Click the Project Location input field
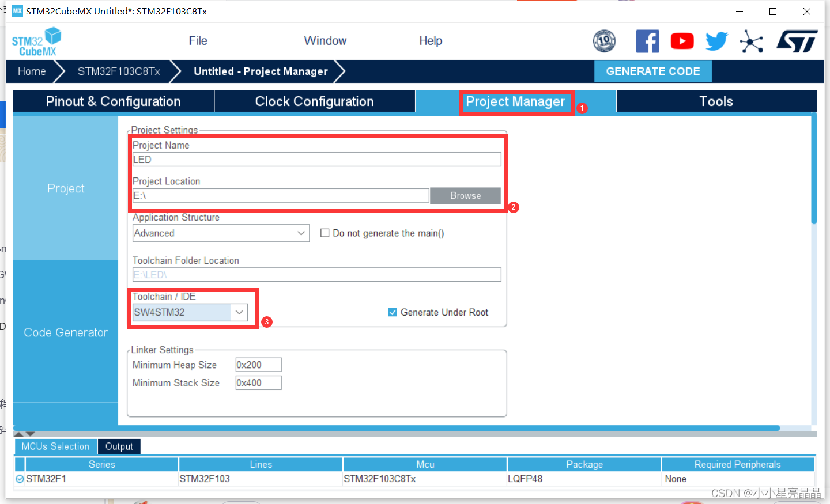830x504 pixels. tap(281, 196)
